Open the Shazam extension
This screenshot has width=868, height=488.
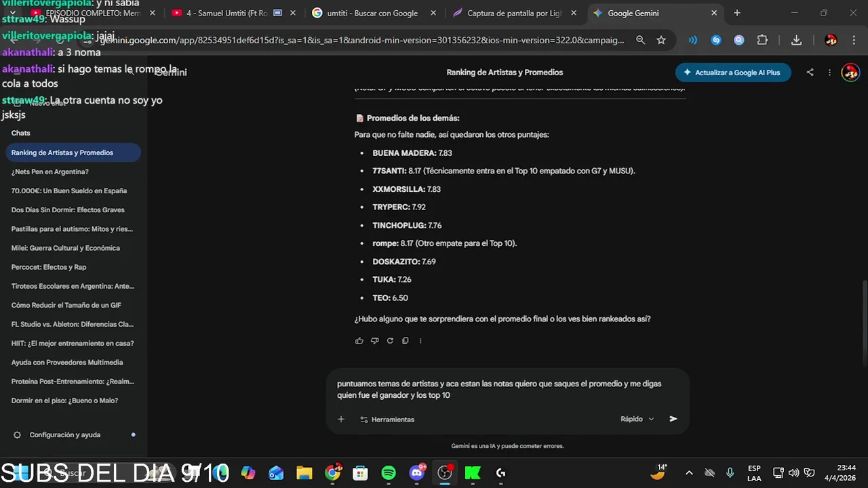(716, 40)
